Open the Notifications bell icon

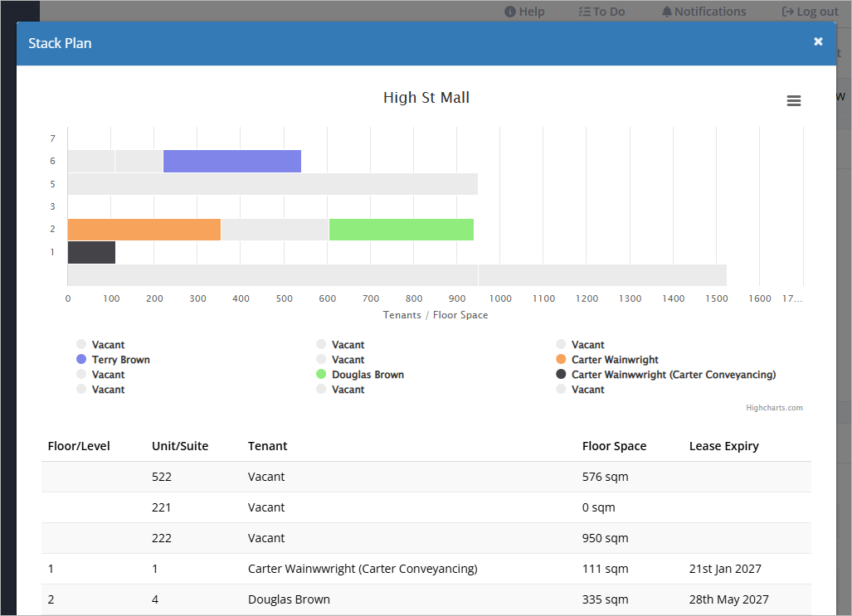(x=667, y=12)
